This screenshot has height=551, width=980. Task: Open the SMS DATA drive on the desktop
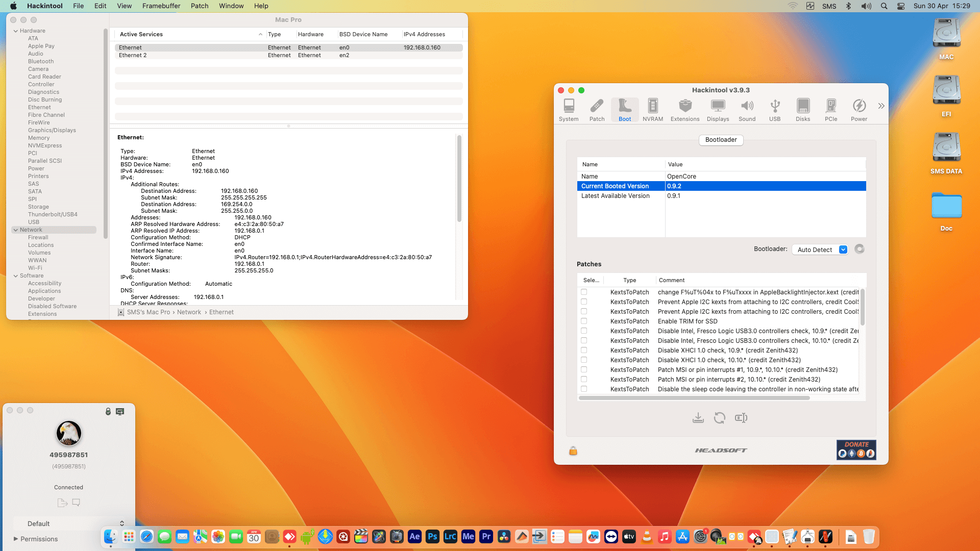point(946,153)
